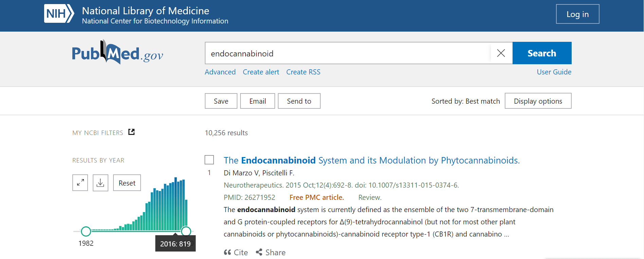644x259 pixels.
Task: Click Create alert link
Action: 261,72
